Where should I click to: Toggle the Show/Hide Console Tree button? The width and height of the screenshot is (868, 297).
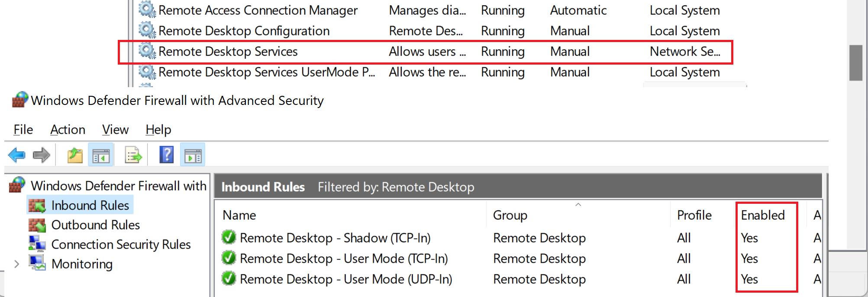101,155
